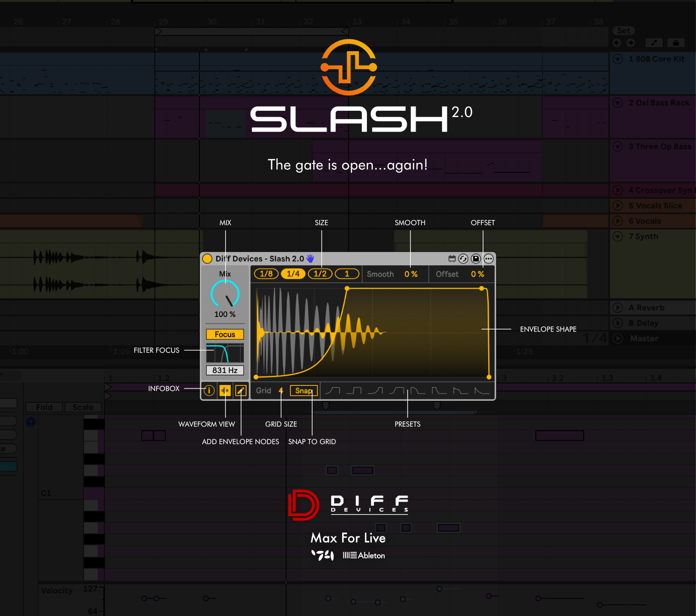
Task: Click the save preset disk icon
Action: pos(476,259)
